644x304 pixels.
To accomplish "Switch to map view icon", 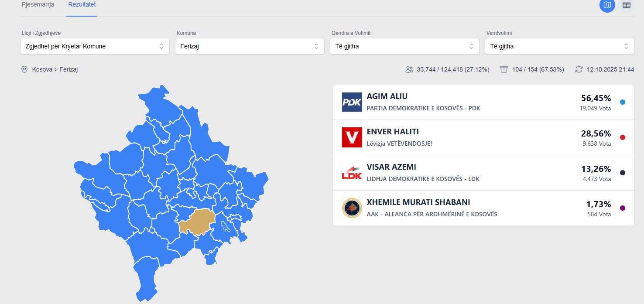I will [607, 5].
